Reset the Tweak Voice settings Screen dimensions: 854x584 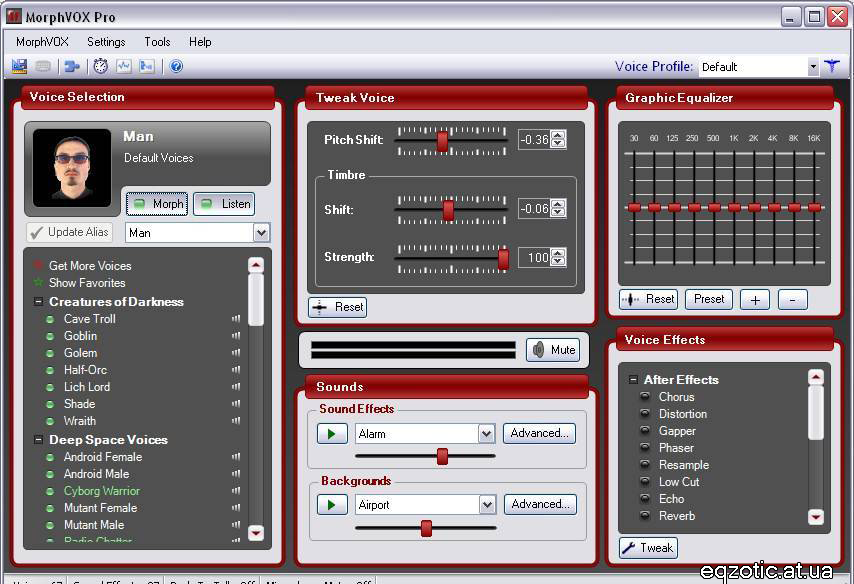(338, 307)
